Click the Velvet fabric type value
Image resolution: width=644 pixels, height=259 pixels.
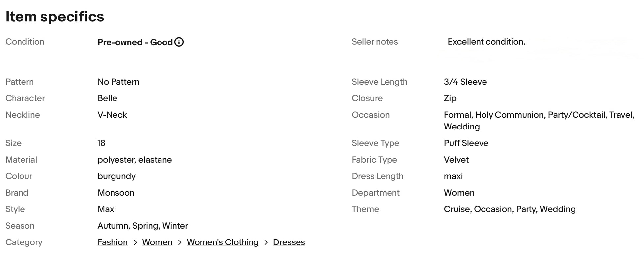click(x=456, y=160)
